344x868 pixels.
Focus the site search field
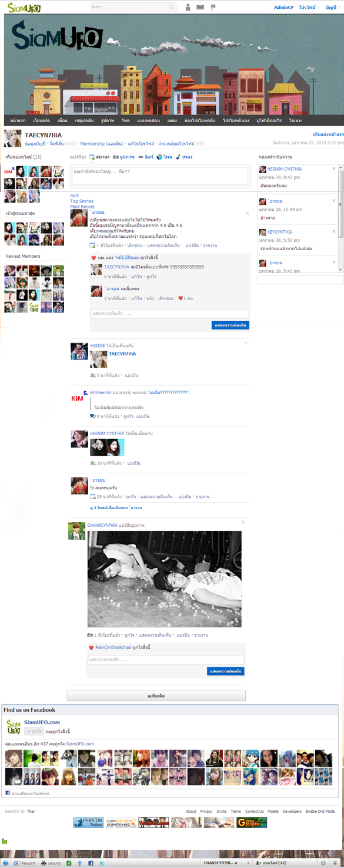(129, 7)
